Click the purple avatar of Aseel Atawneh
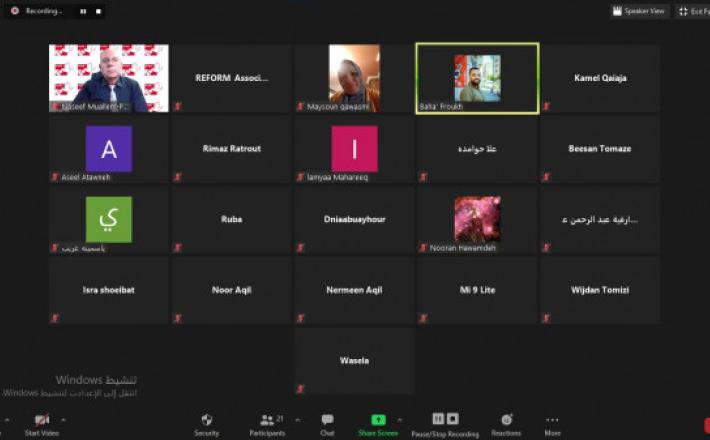 (x=109, y=149)
